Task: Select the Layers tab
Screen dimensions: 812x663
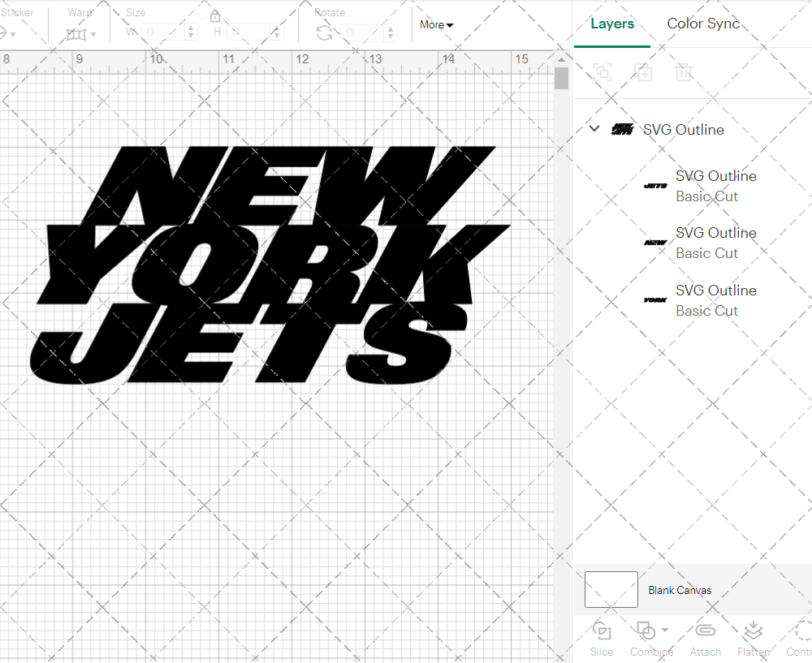Action: point(612,24)
